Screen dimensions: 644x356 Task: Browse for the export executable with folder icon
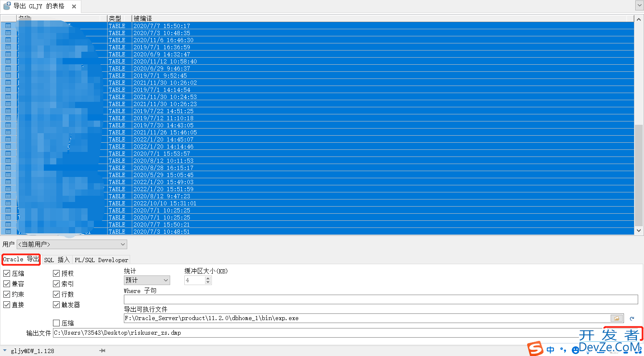tap(616, 318)
